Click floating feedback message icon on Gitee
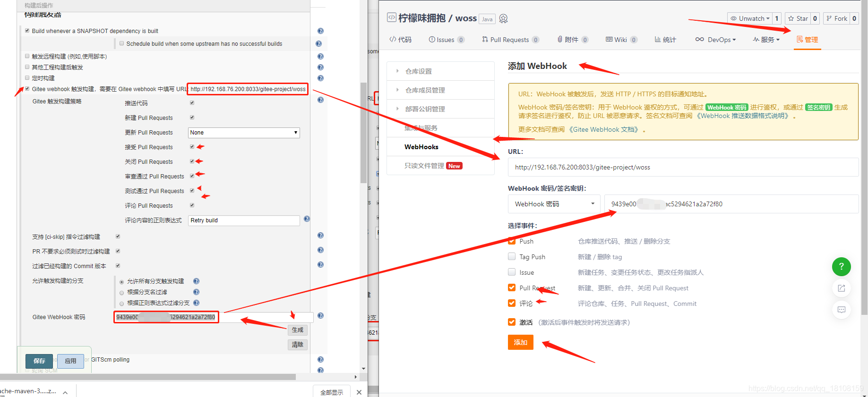Screen dimensions: 868x397 pos(841,310)
